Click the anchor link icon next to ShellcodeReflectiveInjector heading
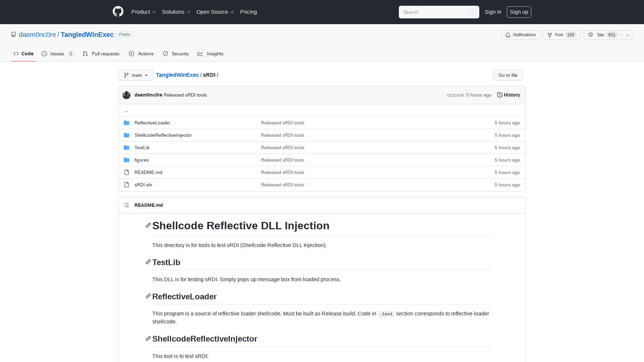644x362 pixels. [148, 339]
